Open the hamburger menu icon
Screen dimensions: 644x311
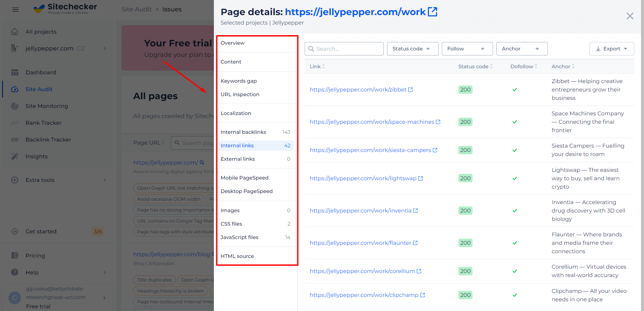coord(15,9)
